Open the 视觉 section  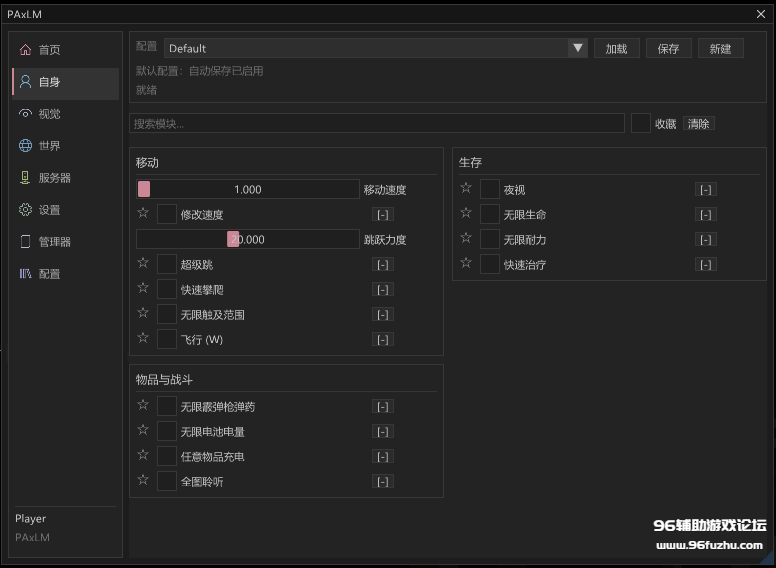[x=65, y=113]
